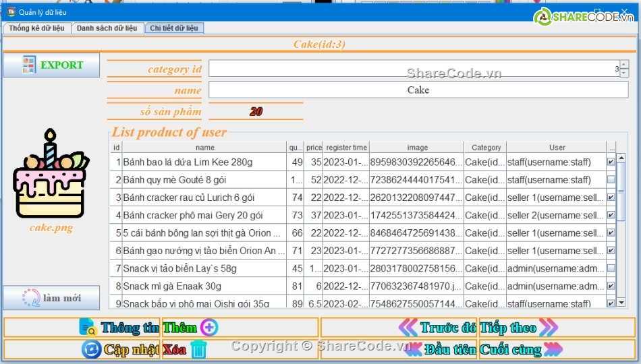Click the plus icon next to Thêm
The image size is (641, 364).
pyautogui.click(x=209, y=328)
